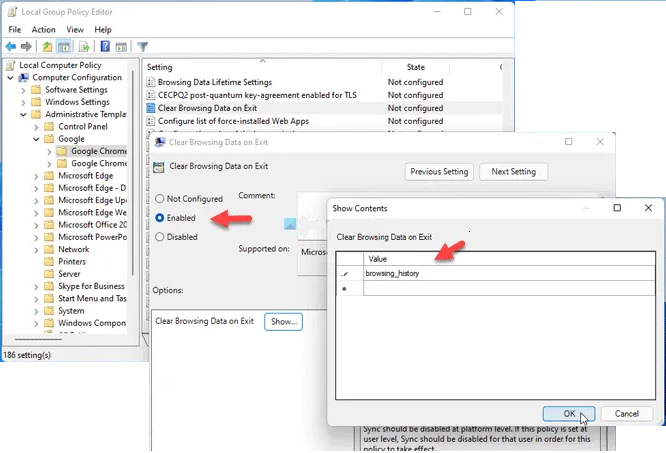Click the Filter funnel toolbar icon
The image size is (666, 453).
[x=143, y=46]
